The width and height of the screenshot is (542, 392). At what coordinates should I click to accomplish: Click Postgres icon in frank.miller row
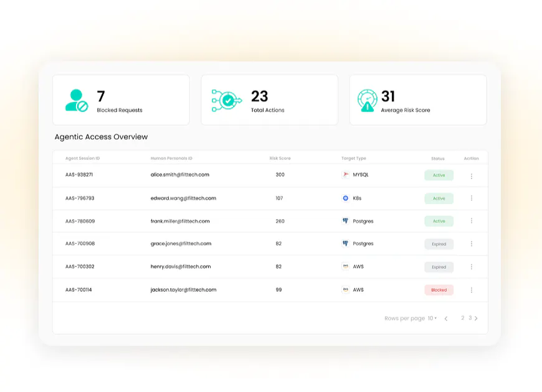click(x=345, y=221)
